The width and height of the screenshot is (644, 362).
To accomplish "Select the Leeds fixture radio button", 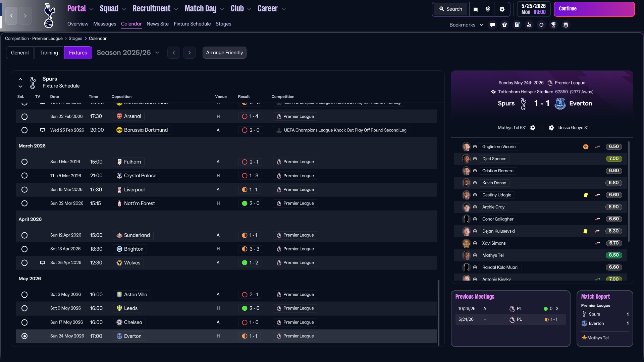I will (24, 308).
